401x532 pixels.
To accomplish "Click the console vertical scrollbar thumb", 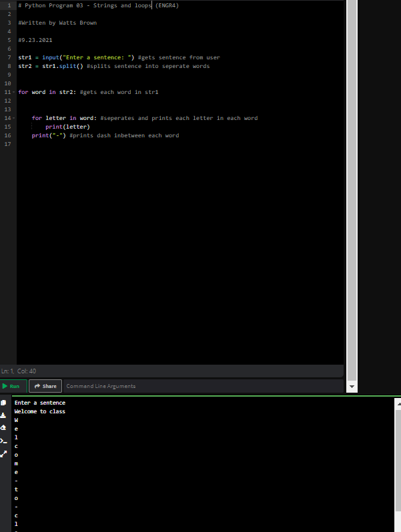I will pyautogui.click(x=398, y=460).
